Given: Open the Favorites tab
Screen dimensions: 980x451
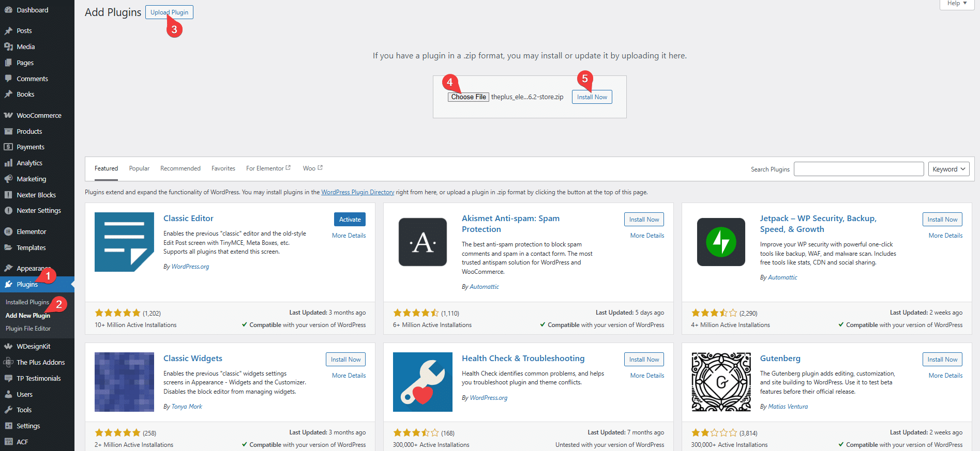Looking at the screenshot, I should coord(223,168).
